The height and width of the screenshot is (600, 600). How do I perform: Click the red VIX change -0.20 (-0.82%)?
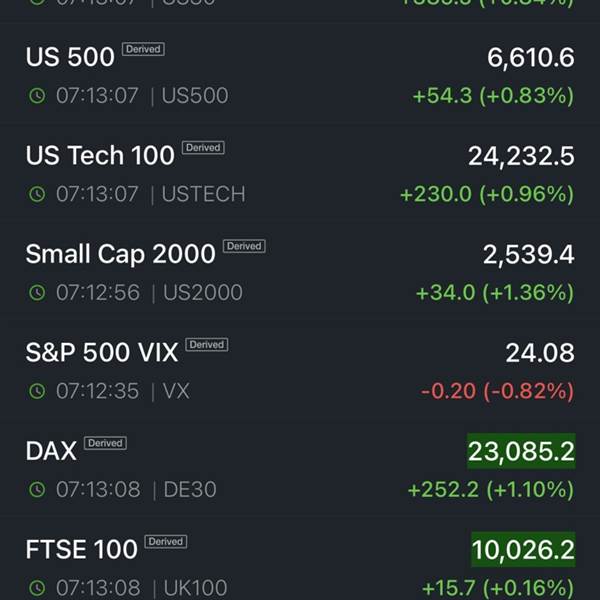(x=497, y=391)
